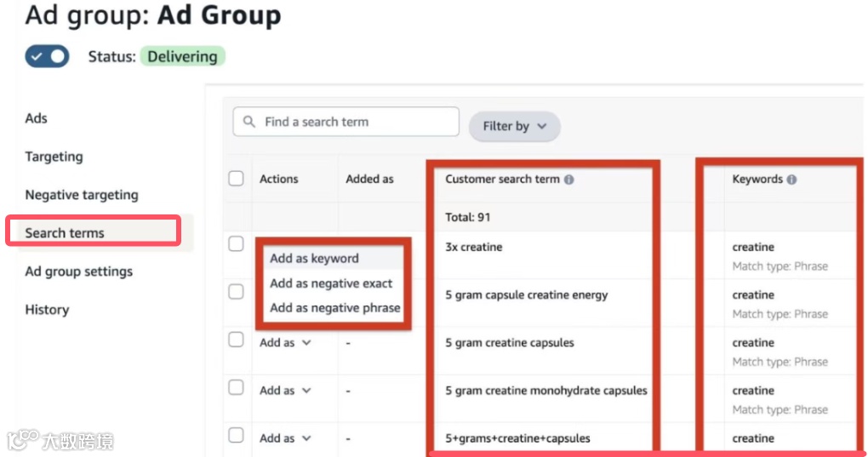This screenshot has width=868, height=457.
Task: Open the Search terms sidebar tab
Action: (65, 233)
